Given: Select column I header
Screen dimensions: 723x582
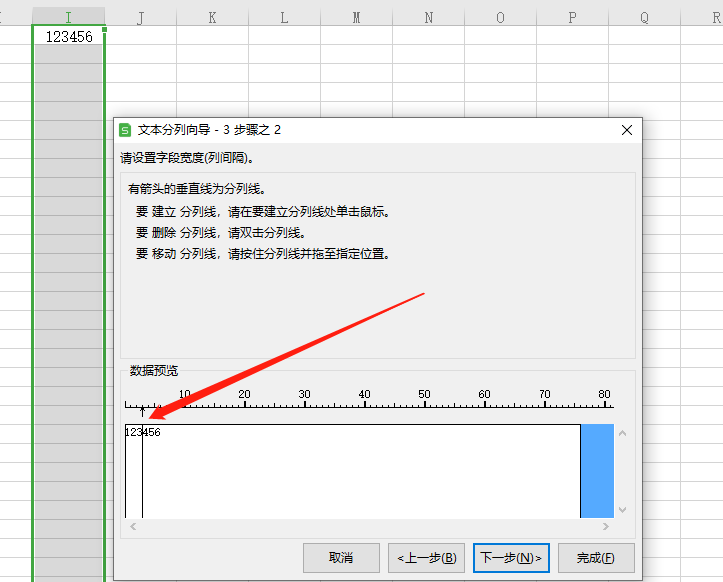Looking at the screenshot, I should (x=69, y=17).
